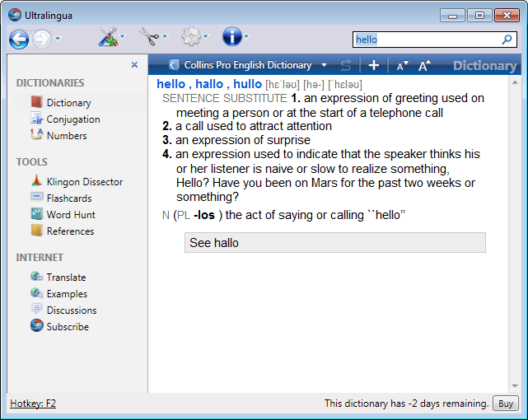Open Discussions under Internet

point(72,310)
